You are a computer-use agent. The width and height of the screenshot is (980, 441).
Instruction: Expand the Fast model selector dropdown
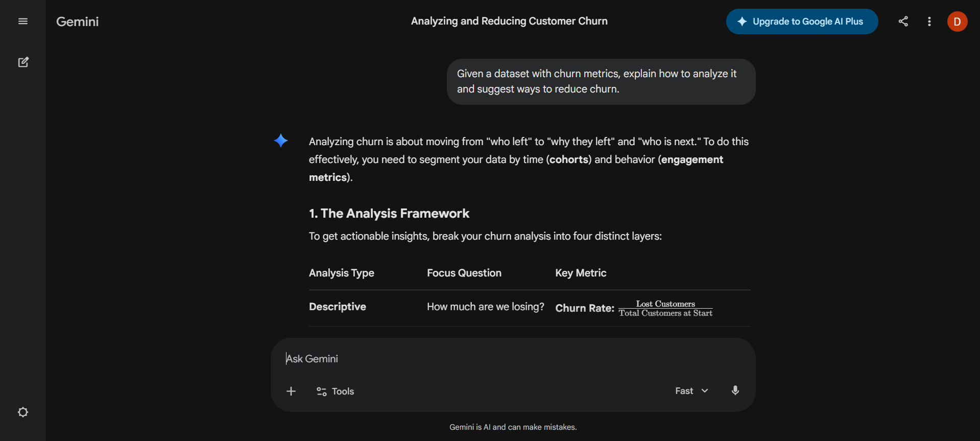coord(691,391)
